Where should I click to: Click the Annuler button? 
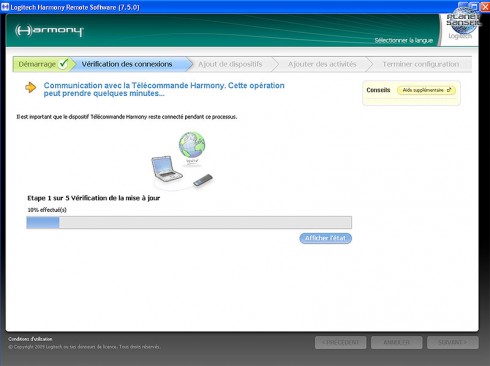click(397, 342)
